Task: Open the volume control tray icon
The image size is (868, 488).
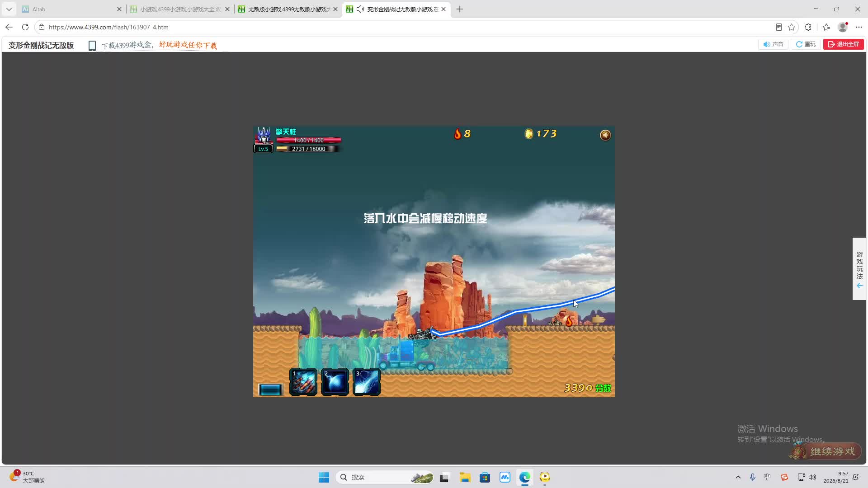Action: coord(812,477)
